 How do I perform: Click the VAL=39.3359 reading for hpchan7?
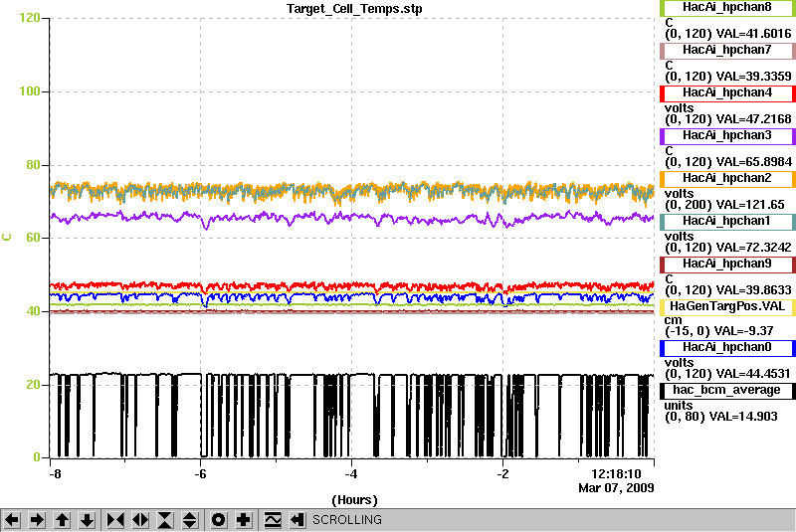[x=753, y=77]
